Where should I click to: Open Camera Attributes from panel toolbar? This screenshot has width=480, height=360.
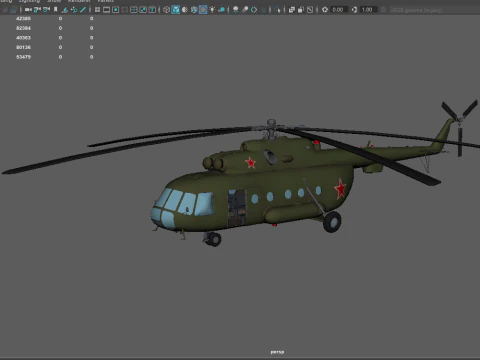click(46, 10)
